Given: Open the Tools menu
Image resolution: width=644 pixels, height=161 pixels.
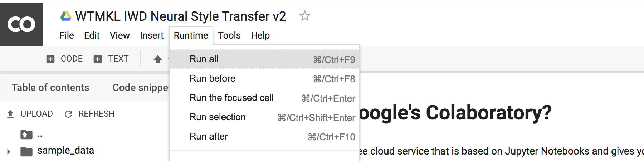Looking at the screenshot, I should click(229, 35).
